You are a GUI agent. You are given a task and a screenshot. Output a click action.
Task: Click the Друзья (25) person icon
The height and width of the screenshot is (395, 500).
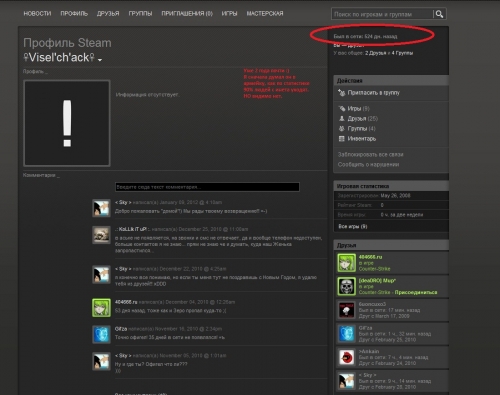coord(342,118)
